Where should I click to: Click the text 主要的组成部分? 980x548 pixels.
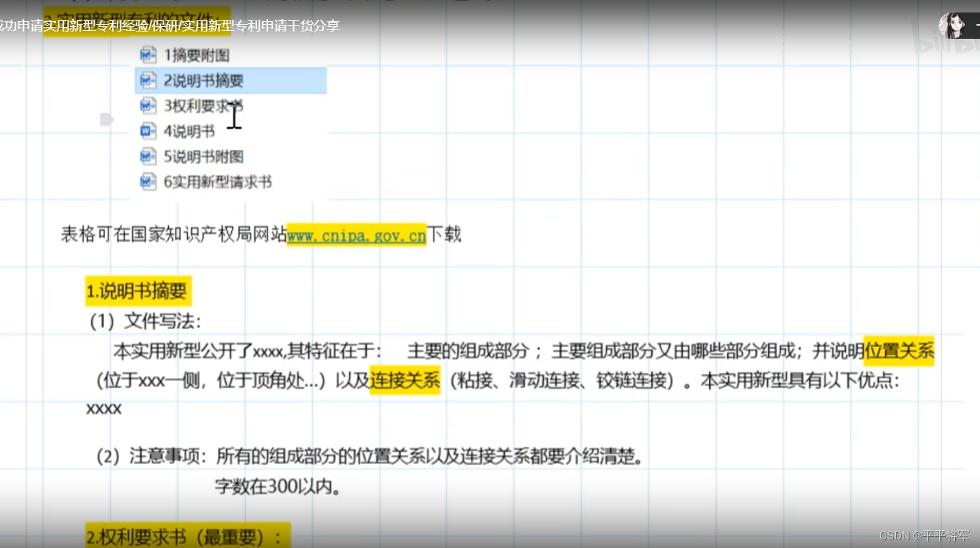tap(468, 351)
